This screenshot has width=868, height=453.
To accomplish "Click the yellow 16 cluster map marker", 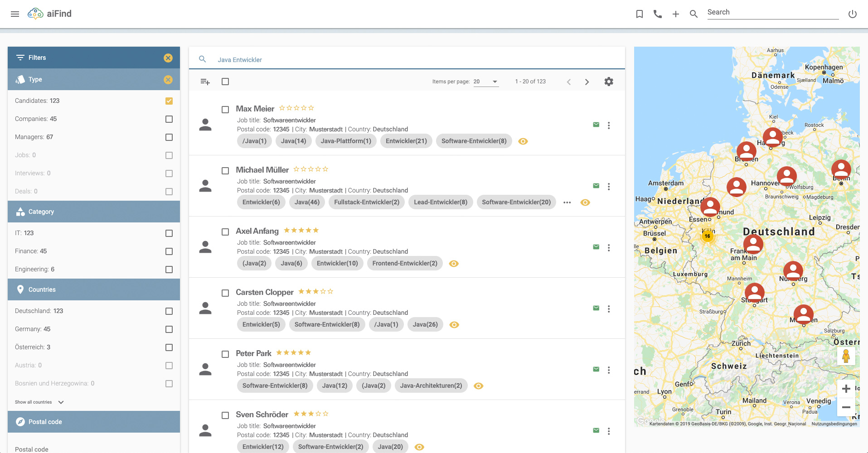I will 707,236.
